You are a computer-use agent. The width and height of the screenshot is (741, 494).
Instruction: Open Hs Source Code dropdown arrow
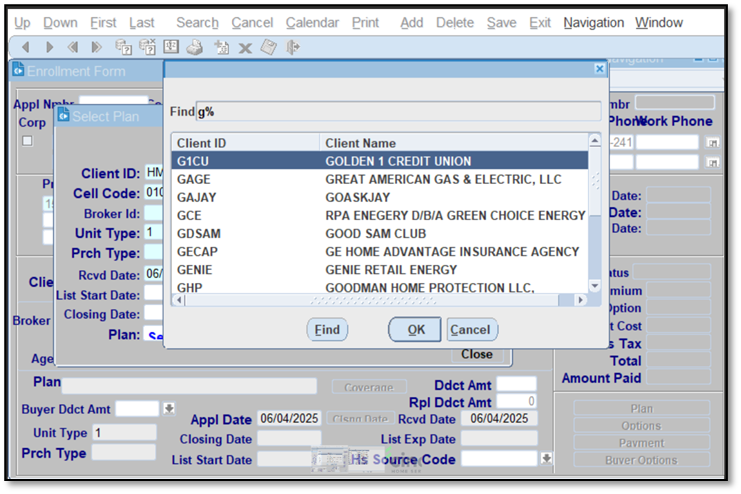tap(546, 458)
